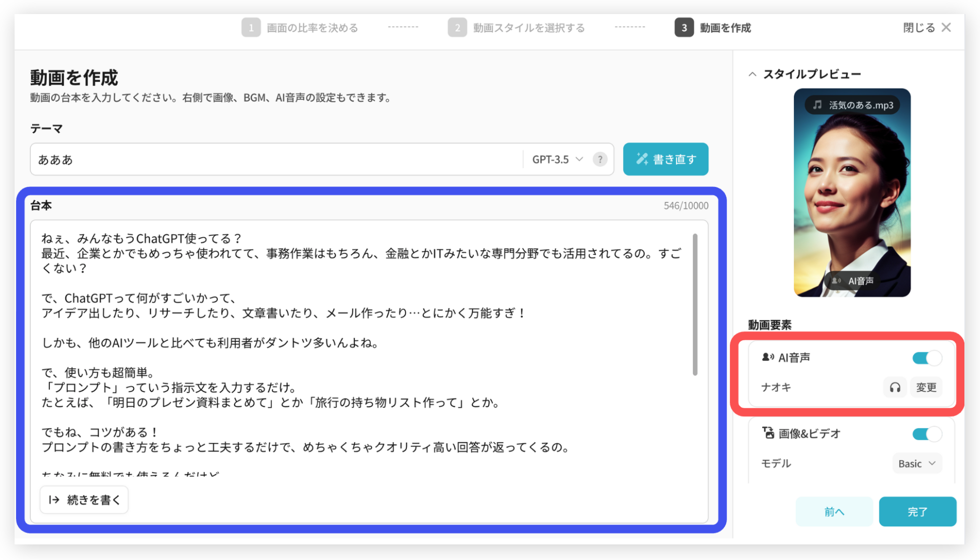Viewport: 980px width, 560px height.
Task: Turn off the 画像&ビデオ toggle
Action: point(927,434)
